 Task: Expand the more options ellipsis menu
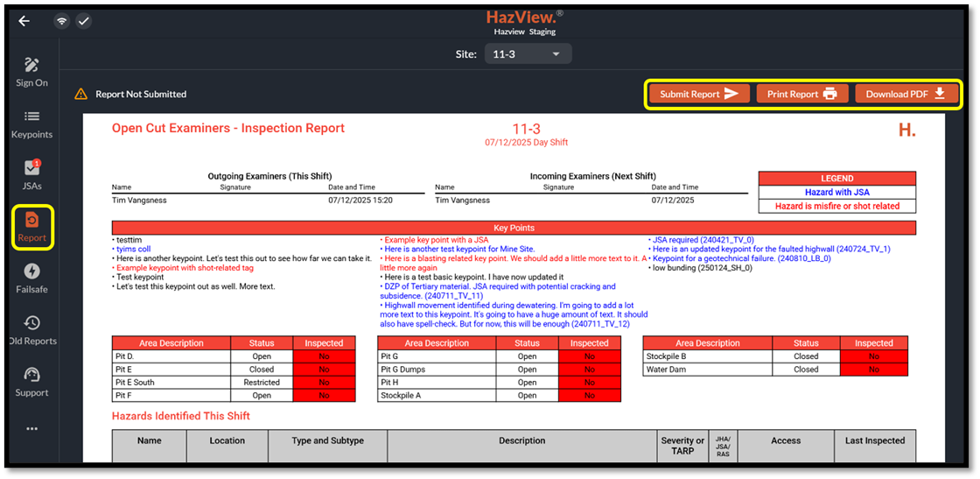tap(31, 428)
